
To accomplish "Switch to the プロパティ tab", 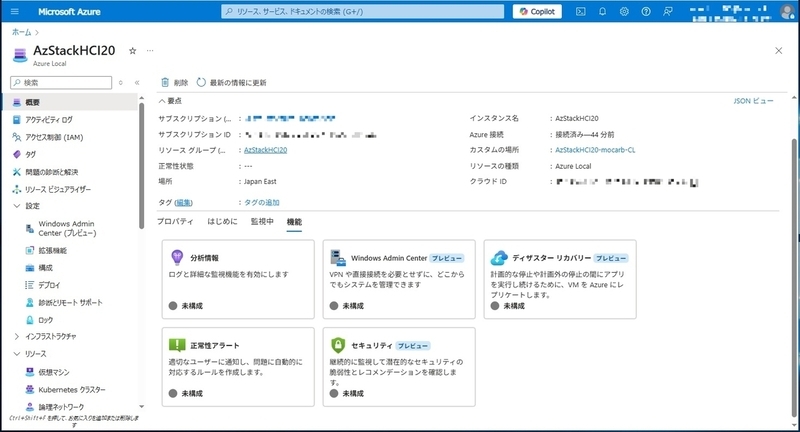I will [x=175, y=221].
